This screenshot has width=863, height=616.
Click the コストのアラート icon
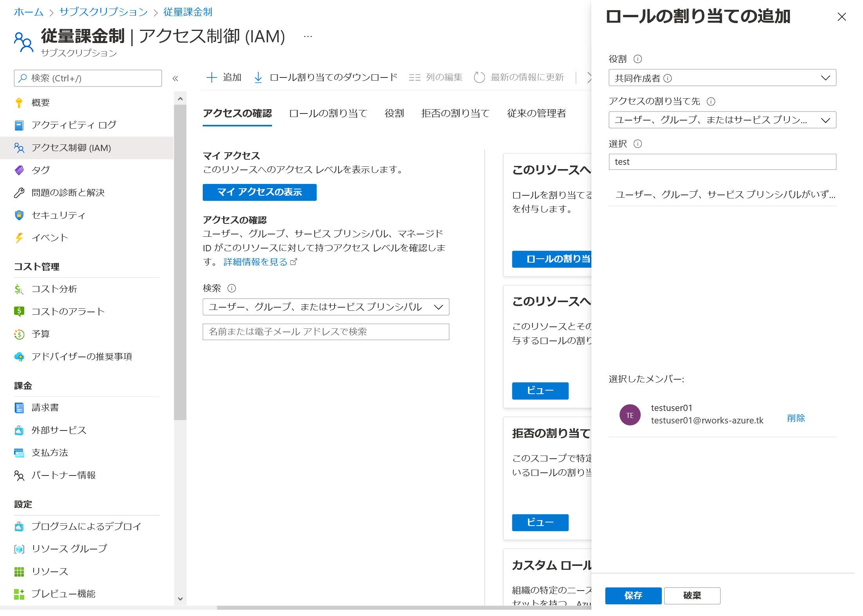point(19,312)
